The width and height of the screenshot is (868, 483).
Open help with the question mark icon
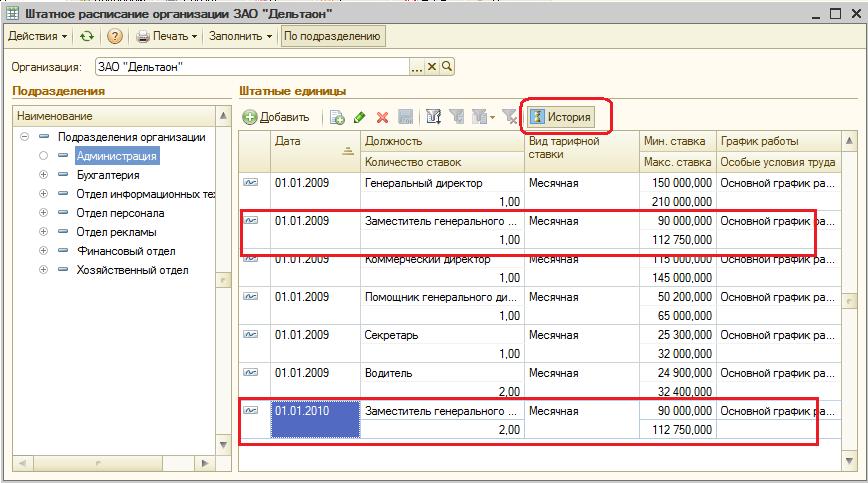click(x=115, y=36)
